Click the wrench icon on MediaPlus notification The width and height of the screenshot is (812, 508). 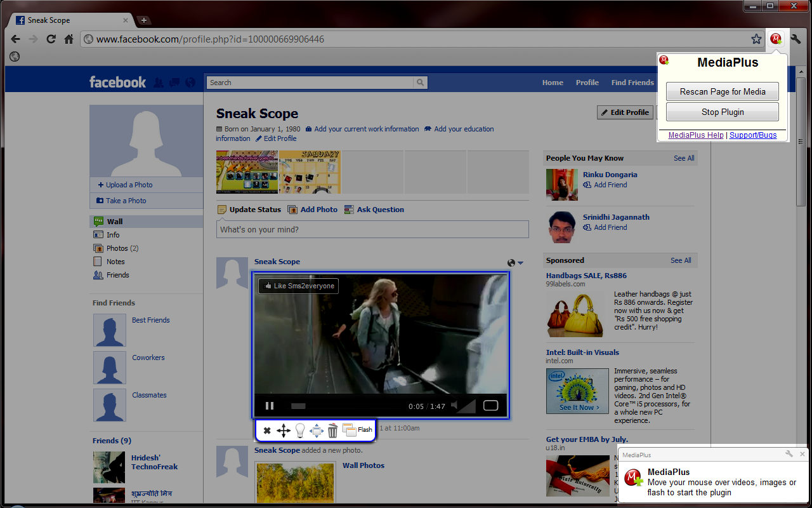(x=789, y=454)
